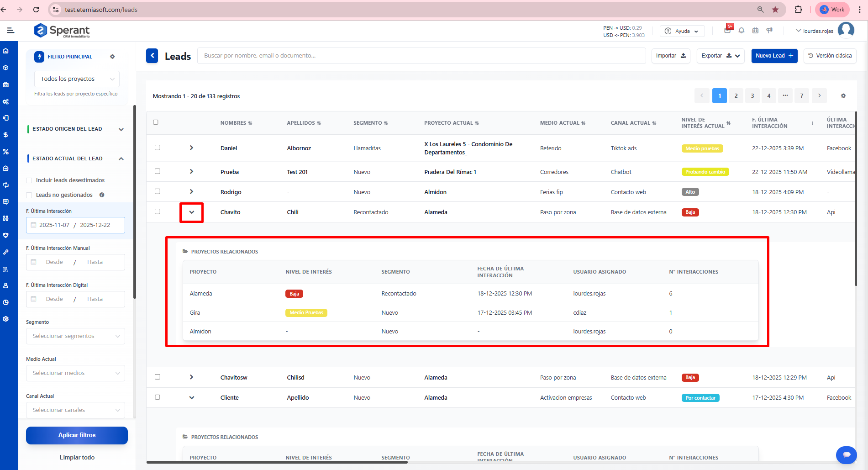Open the Todos los proyectos dropdown
The width and height of the screenshot is (868, 470).
click(x=77, y=79)
